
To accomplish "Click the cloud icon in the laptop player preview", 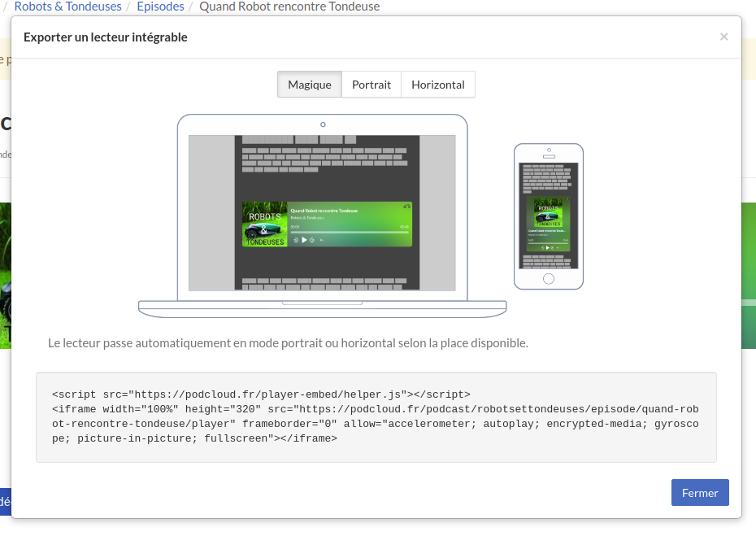I will [x=406, y=207].
